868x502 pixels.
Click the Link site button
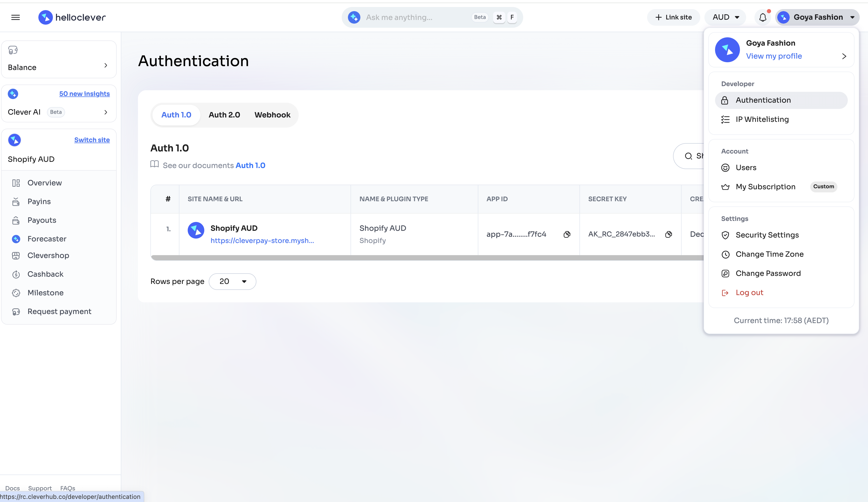(x=673, y=17)
